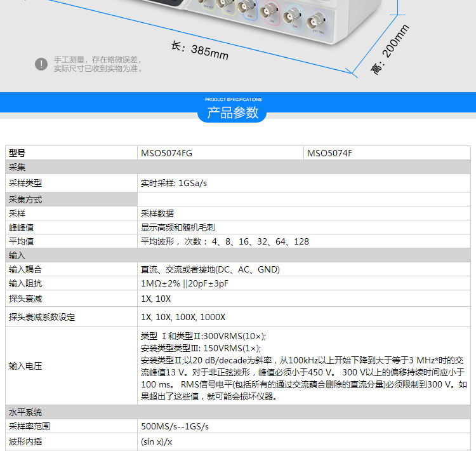Click the (sin x)/x waveform interpolation value
The height and width of the screenshot is (451, 476).
[x=156, y=441]
